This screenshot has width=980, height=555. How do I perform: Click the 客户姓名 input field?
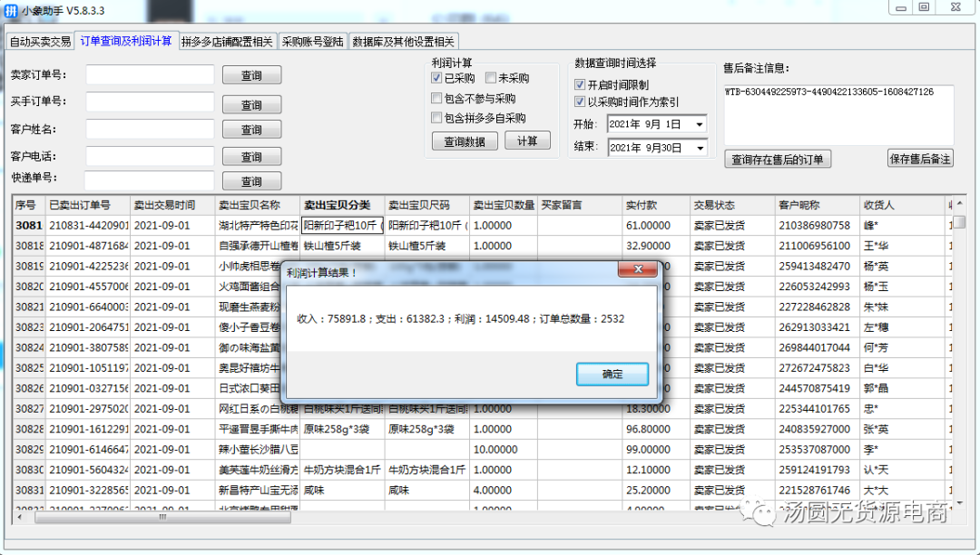[x=150, y=128]
